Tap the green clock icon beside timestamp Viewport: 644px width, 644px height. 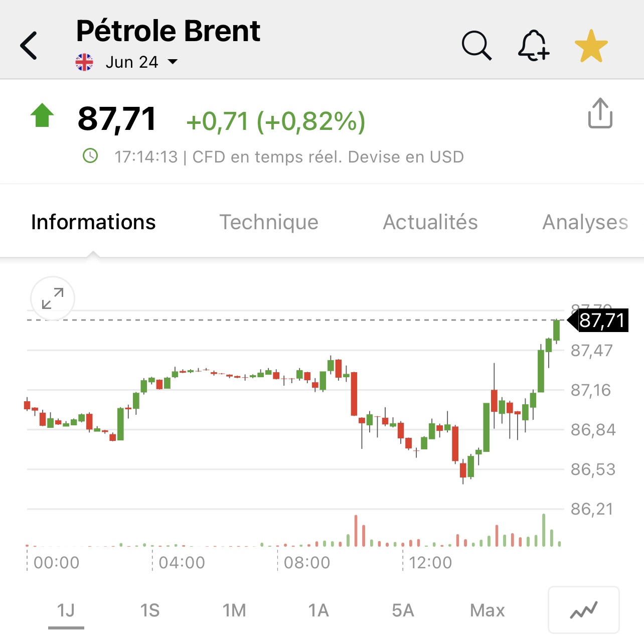90,156
